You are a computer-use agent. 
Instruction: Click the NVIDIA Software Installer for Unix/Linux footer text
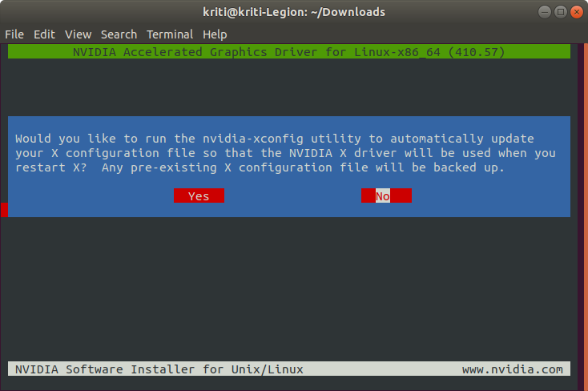point(159,369)
